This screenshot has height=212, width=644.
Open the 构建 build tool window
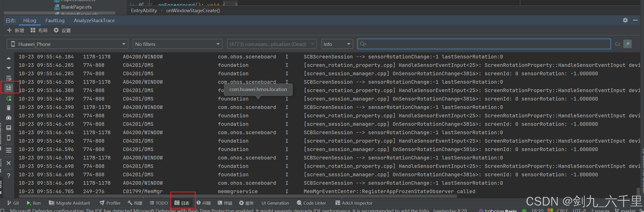click(135, 203)
